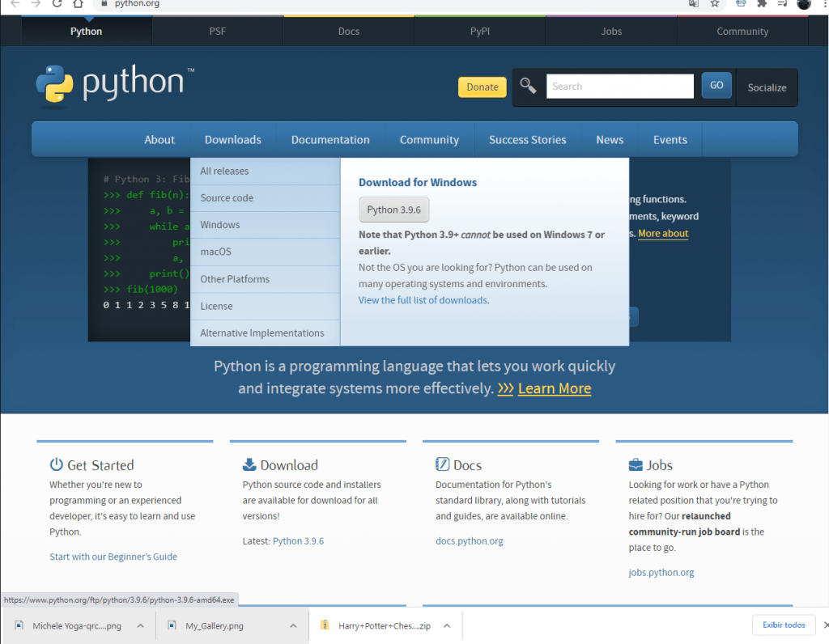Image resolution: width=829 pixels, height=644 pixels.
Task: Open the Documentation nav menu
Action: coord(330,140)
